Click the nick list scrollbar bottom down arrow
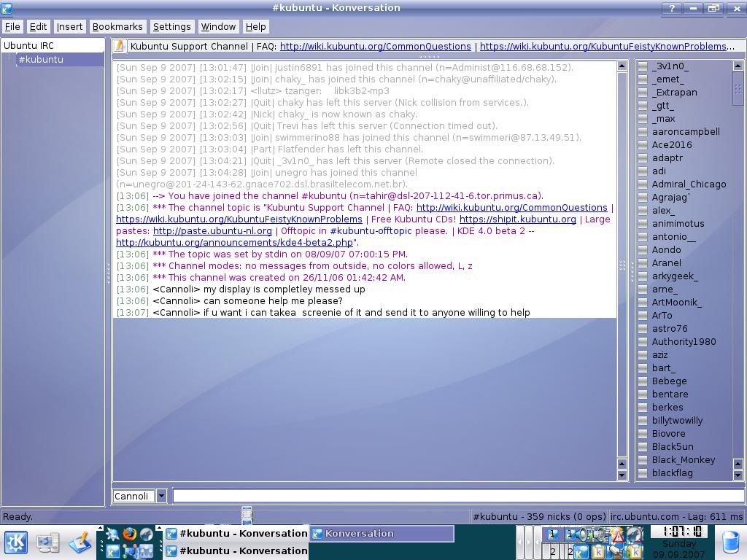Viewport: 747px width, 560px height. click(x=738, y=475)
